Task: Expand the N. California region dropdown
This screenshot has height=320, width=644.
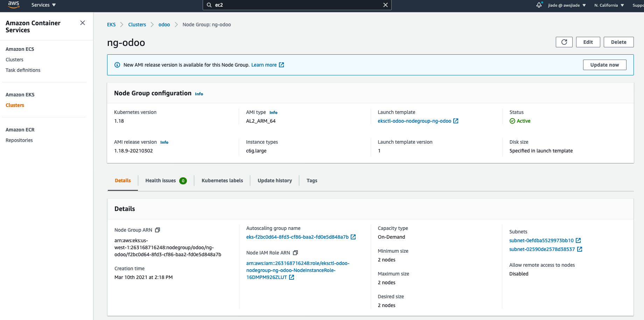Action: (609, 5)
